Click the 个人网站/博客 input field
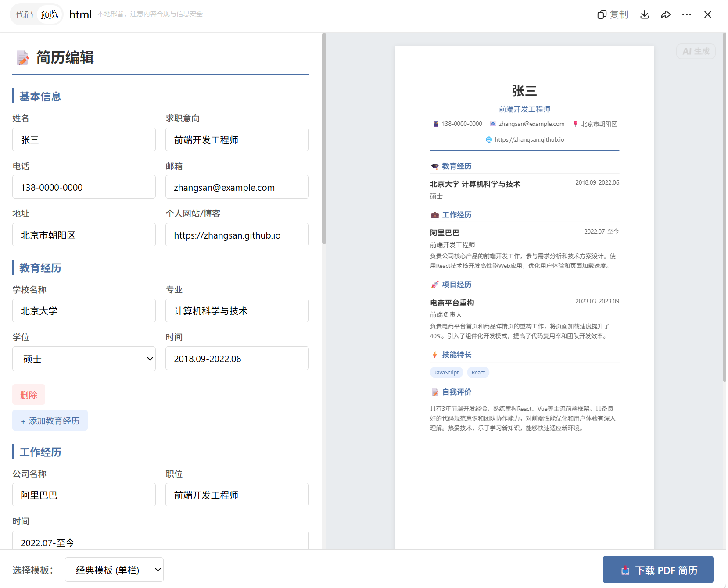Image resolution: width=728 pixels, height=588 pixels. pyautogui.click(x=237, y=235)
